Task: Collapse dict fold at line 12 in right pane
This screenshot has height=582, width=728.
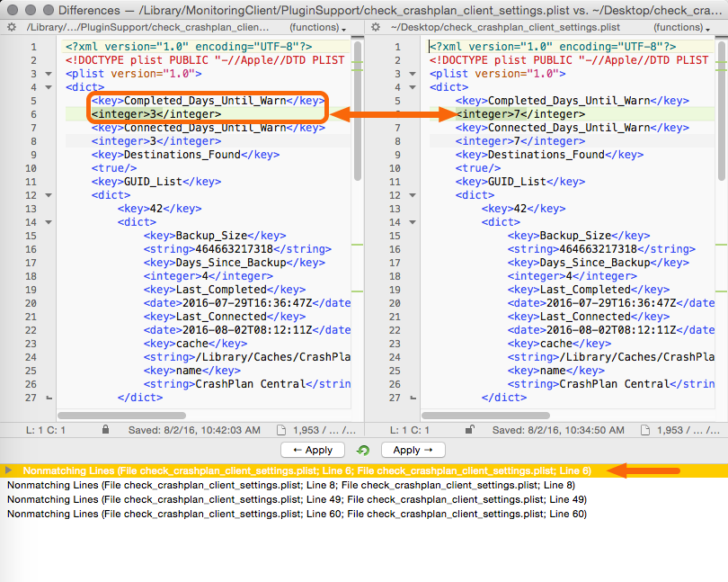Action: click(413, 195)
